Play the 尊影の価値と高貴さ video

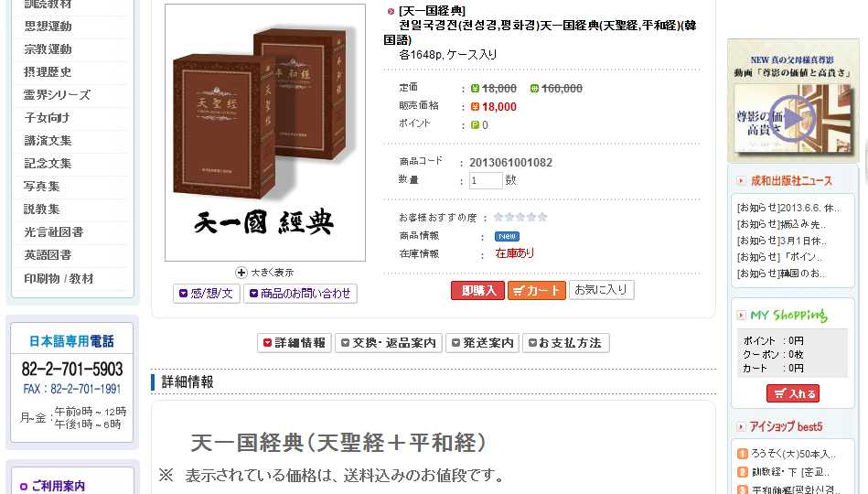[x=793, y=118]
